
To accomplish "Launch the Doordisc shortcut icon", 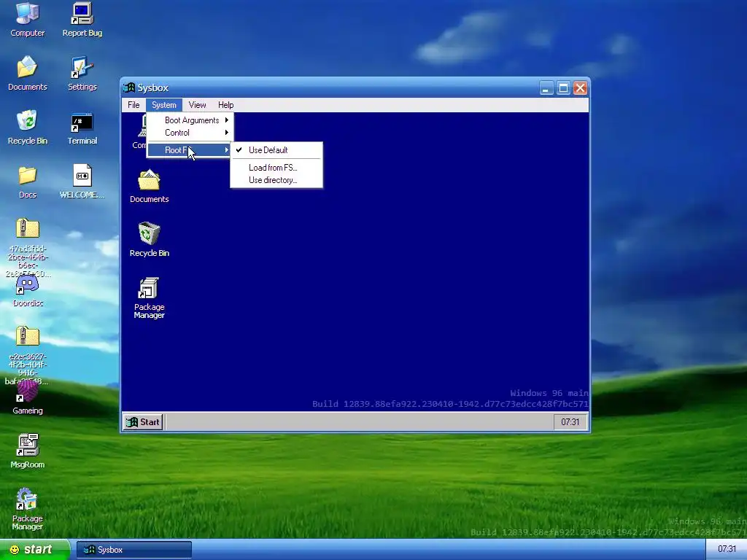I will point(27,290).
